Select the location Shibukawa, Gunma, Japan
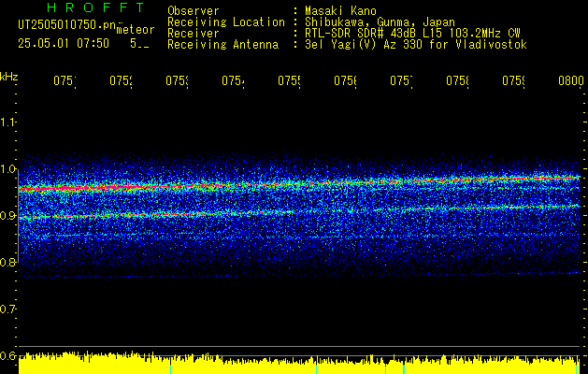The height and width of the screenshot is (374, 588). click(380, 22)
